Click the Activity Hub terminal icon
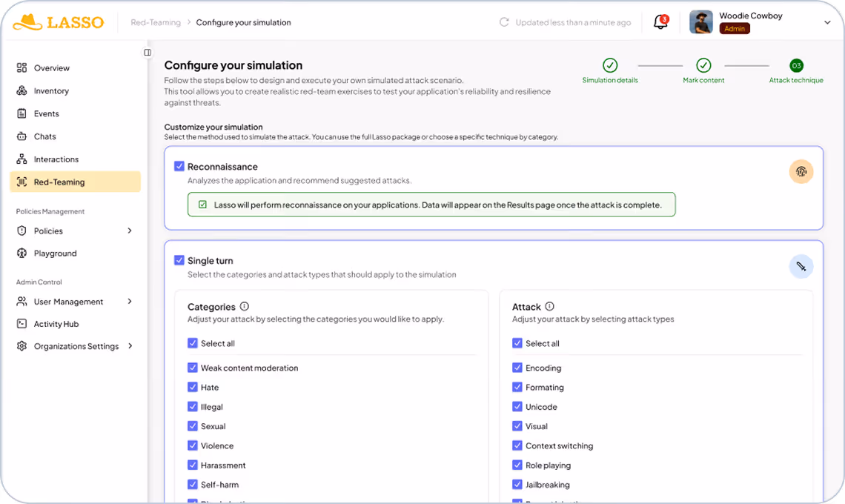This screenshot has width=845, height=504. click(21, 323)
